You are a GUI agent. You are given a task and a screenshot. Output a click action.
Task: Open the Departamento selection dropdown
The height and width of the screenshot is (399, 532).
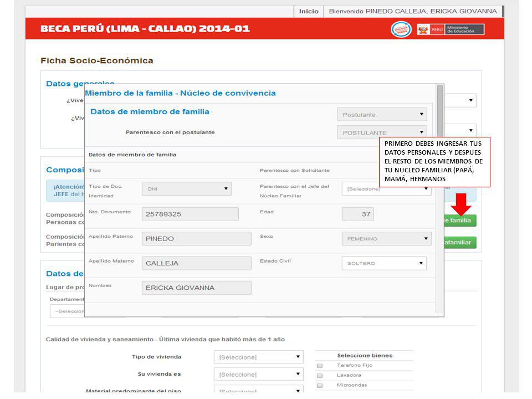point(67,311)
